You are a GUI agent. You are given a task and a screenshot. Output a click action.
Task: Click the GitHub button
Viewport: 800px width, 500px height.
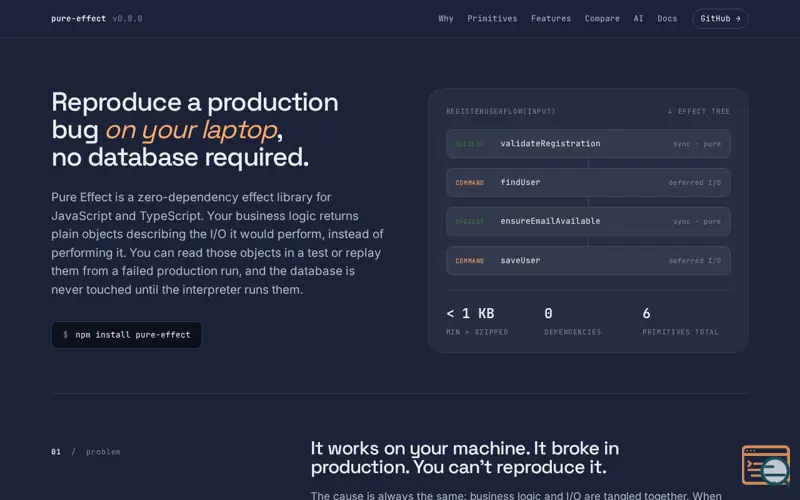(x=720, y=18)
